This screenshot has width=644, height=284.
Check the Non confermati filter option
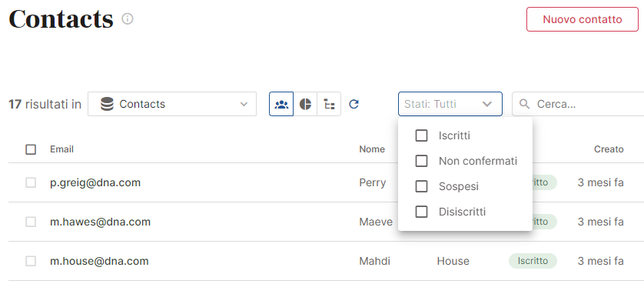coord(421,161)
